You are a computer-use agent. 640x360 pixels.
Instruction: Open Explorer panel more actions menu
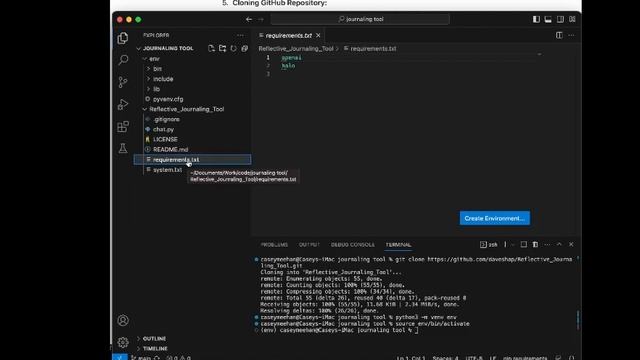240,36
